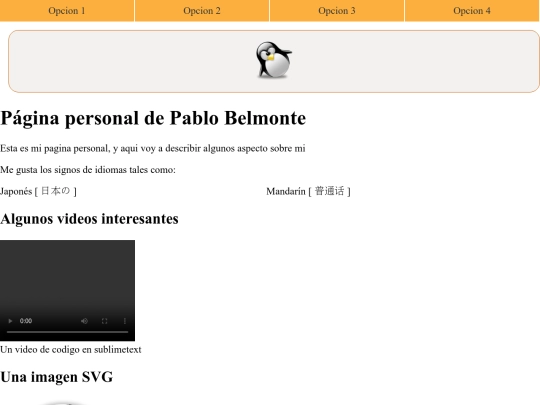This screenshot has height=405, width=540.
Task: Click the heading "Página personal de Pablo Belmonte"
Action: [153, 118]
